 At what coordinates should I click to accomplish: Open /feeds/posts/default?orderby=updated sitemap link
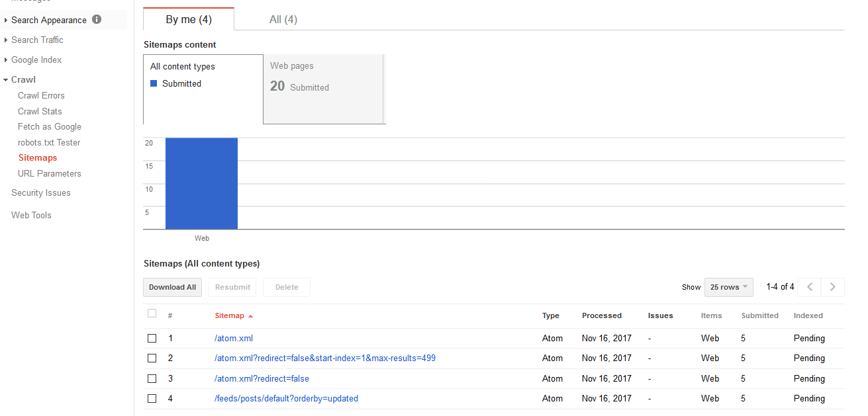(286, 399)
